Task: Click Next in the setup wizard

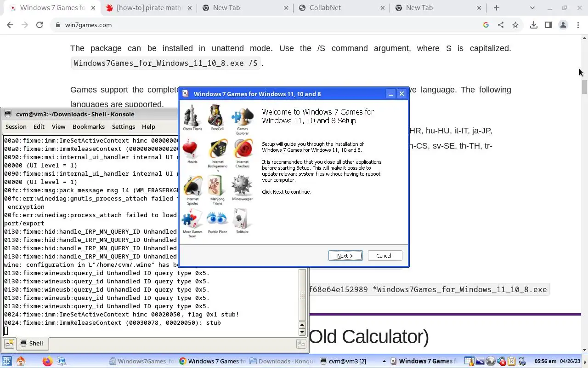Action: click(x=345, y=256)
